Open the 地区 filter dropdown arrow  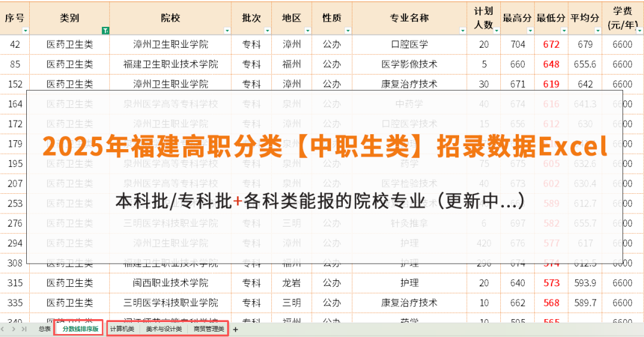tap(306, 30)
